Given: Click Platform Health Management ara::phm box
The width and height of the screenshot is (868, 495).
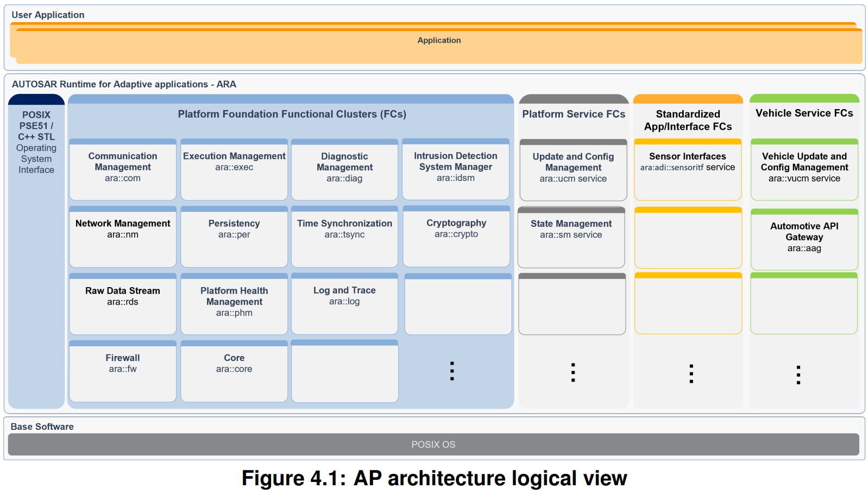Looking at the screenshot, I should click(234, 304).
